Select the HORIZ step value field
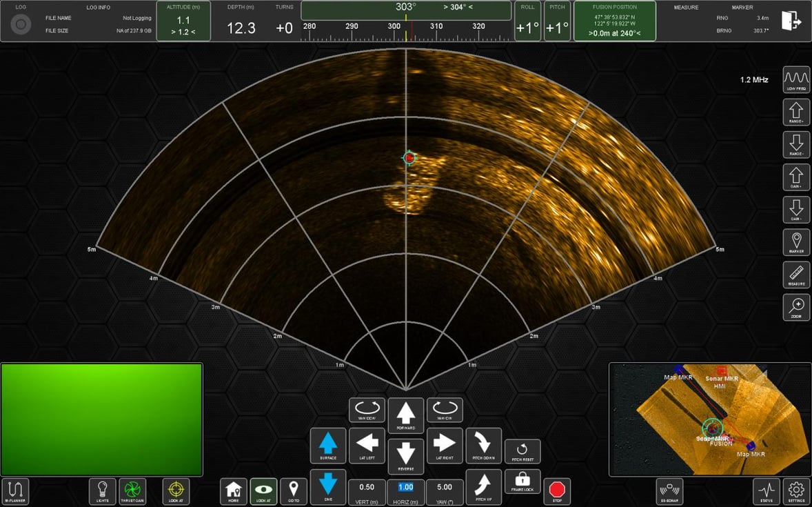Viewport: 812px width, 507px height. point(405,488)
